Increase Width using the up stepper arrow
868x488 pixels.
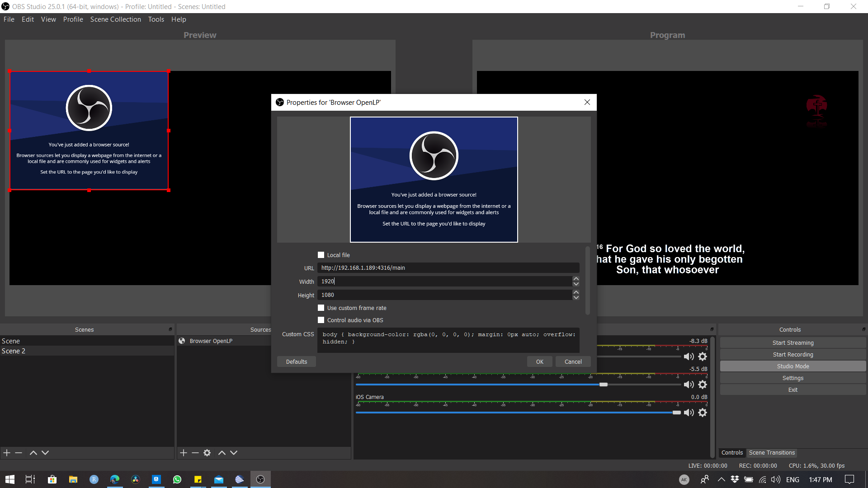(x=576, y=278)
